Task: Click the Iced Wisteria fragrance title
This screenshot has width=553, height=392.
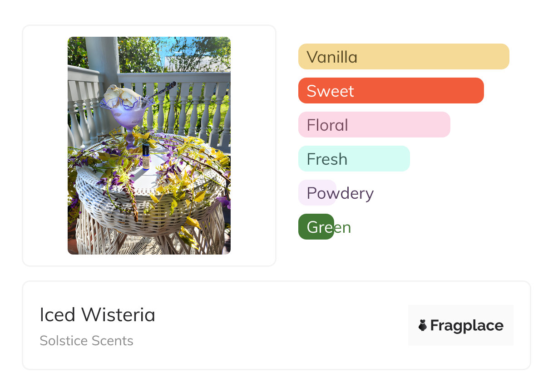Action: [97, 315]
